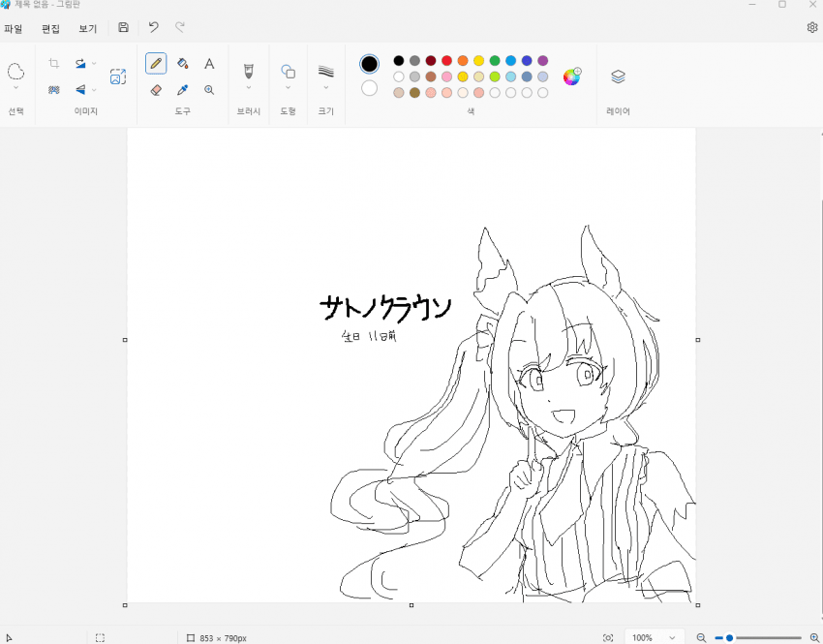Screen dimensions: 823x644
Task: Select the secondary color 2 white circle
Action: (370, 88)
